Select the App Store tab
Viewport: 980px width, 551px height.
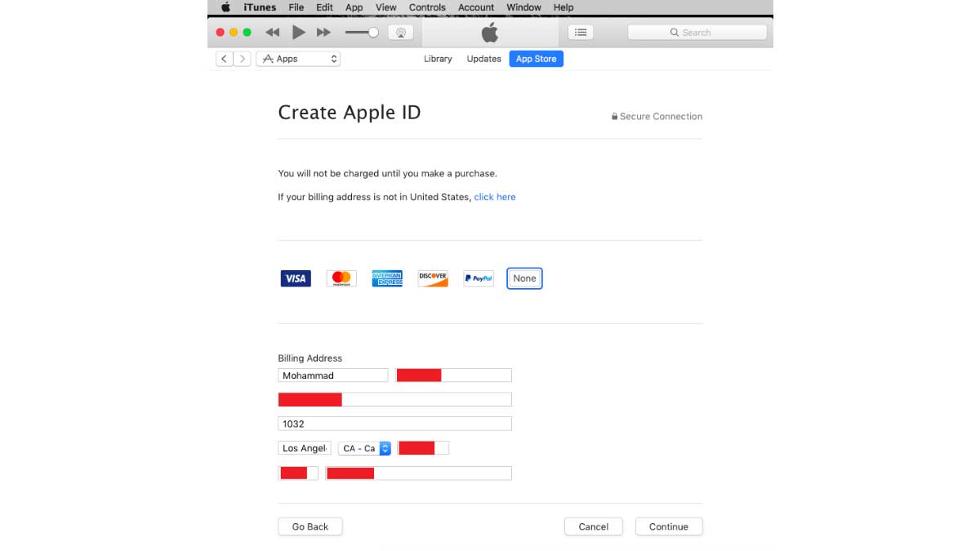click(x=536, y=59)
